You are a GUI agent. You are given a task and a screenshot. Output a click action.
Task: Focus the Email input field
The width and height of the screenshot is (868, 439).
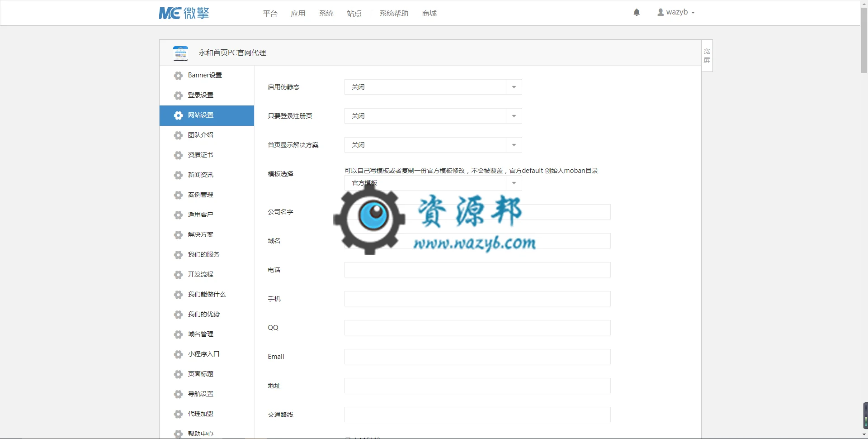477,357
